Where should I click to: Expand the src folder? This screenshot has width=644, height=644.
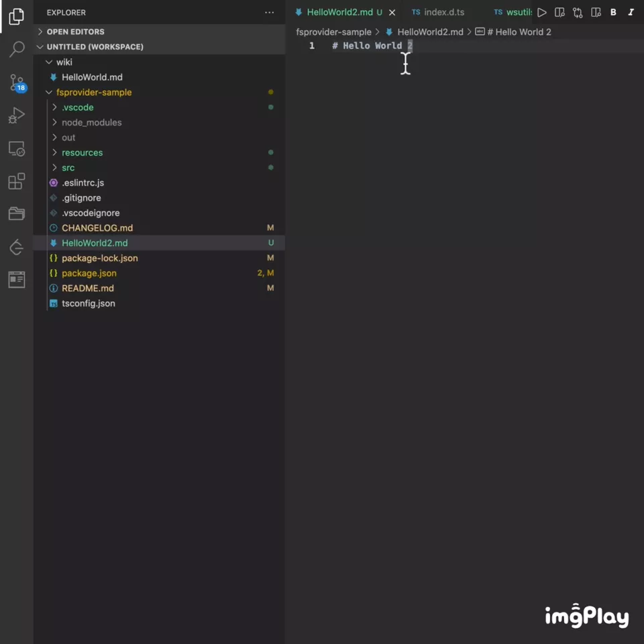pyautogui.click(x=159, y=168)
